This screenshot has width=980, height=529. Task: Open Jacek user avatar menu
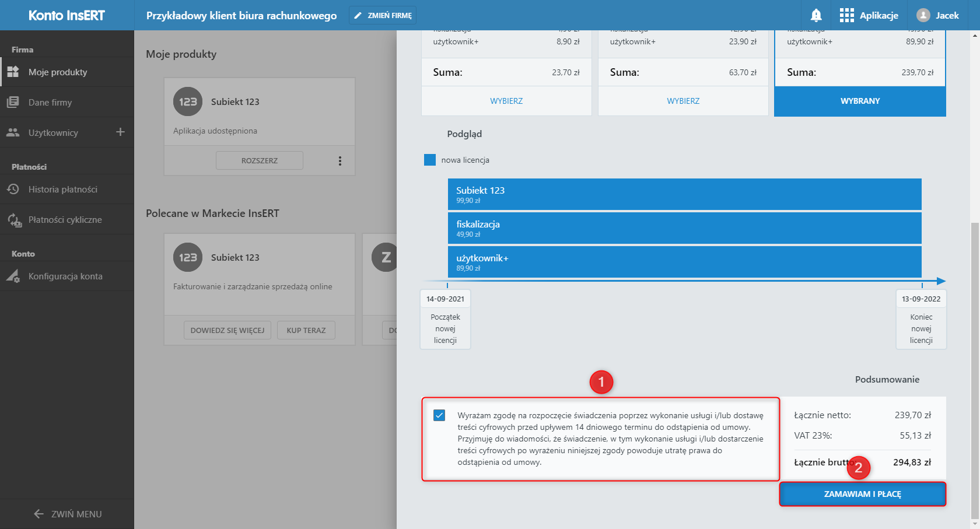[923, 15]
